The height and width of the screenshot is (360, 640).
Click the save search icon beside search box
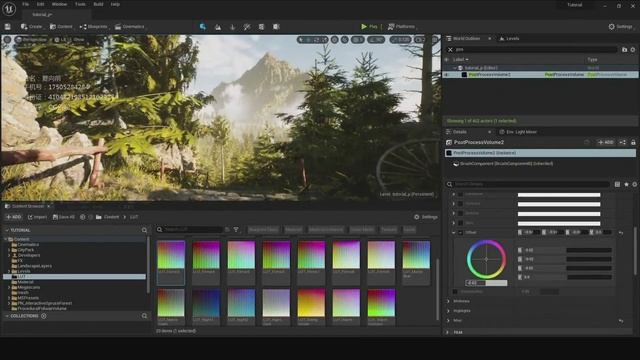tap(227, 230)
